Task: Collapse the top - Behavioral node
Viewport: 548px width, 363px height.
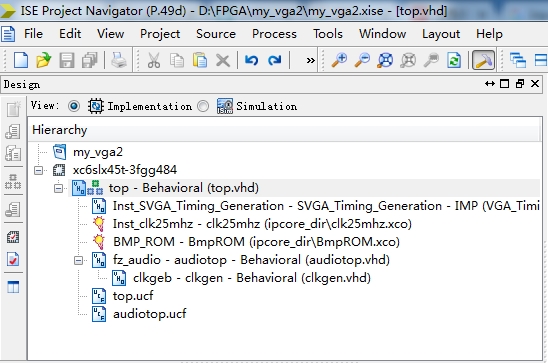Action: pos(58,188)
